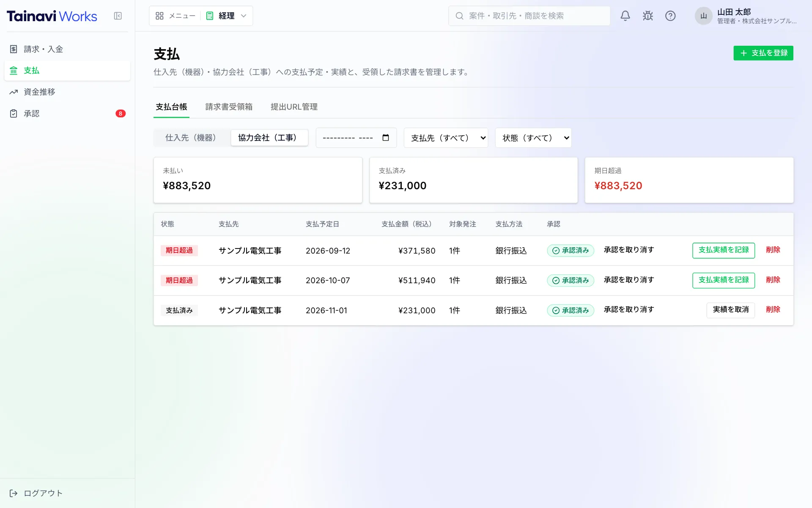Record payment for 2026-09-12 row
Image resolution: width=812 pixels, height=508 pixels.
(x=723, y=250)
